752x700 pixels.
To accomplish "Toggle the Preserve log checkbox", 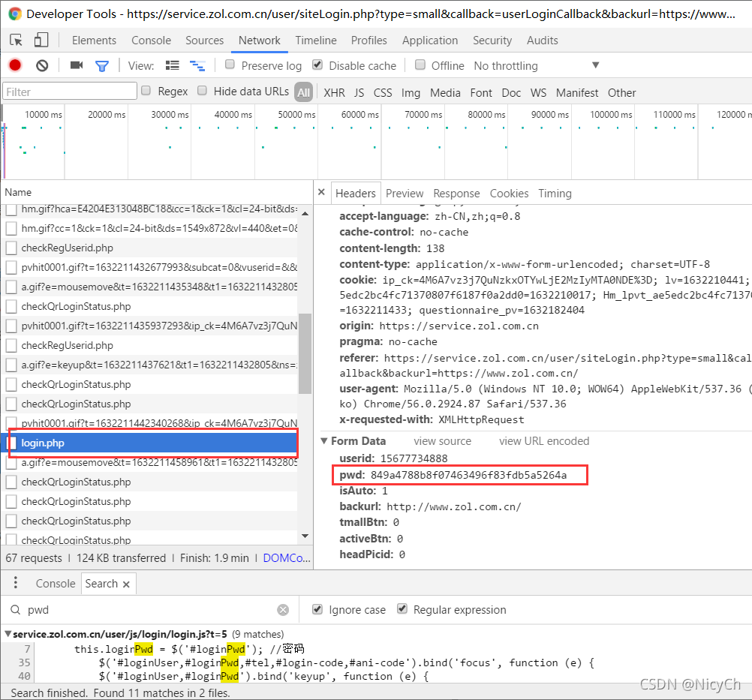I will tap(230, 65).
